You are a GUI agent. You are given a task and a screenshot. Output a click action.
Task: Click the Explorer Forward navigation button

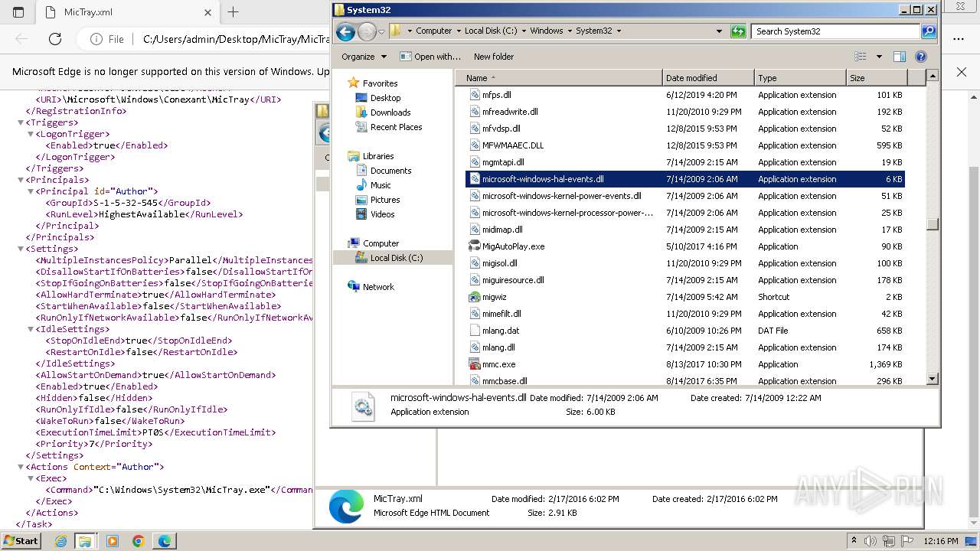click(367, 31)
